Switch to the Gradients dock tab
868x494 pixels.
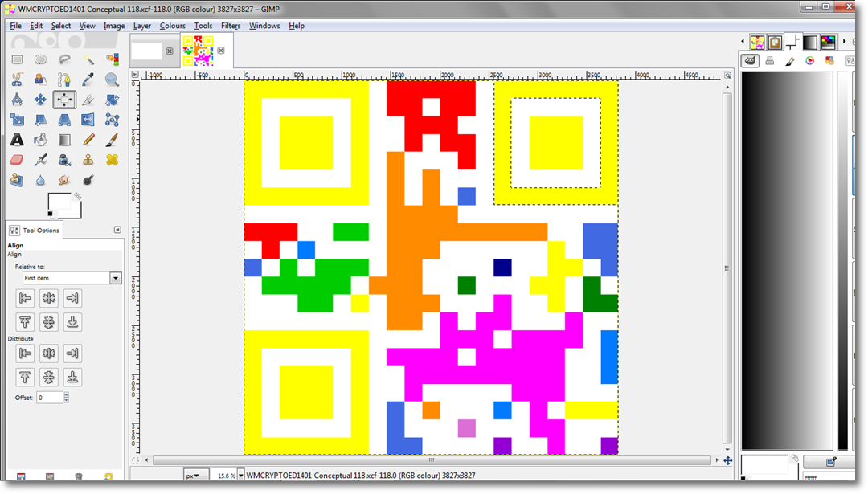pos(810,42)
